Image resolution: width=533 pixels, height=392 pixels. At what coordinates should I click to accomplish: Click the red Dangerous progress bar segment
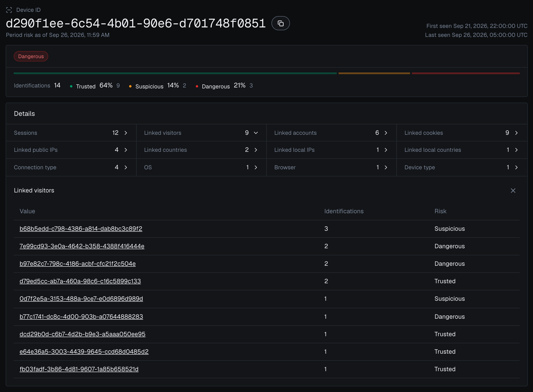(x=466, y=74)
